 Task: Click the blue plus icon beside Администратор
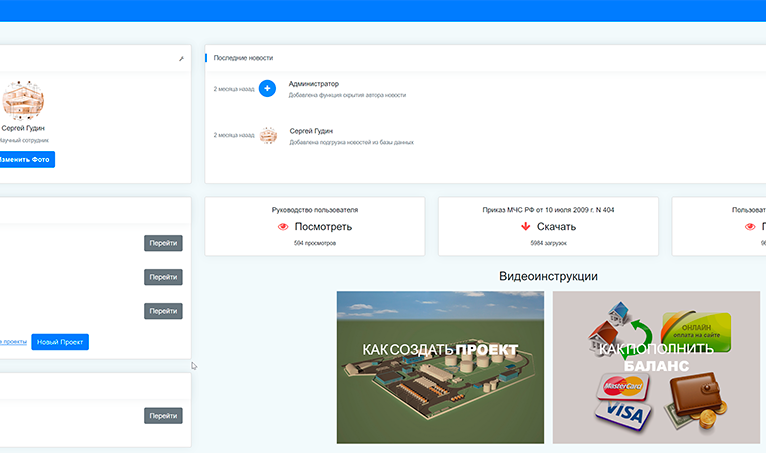pyautogui.click(x=267, y=88)
